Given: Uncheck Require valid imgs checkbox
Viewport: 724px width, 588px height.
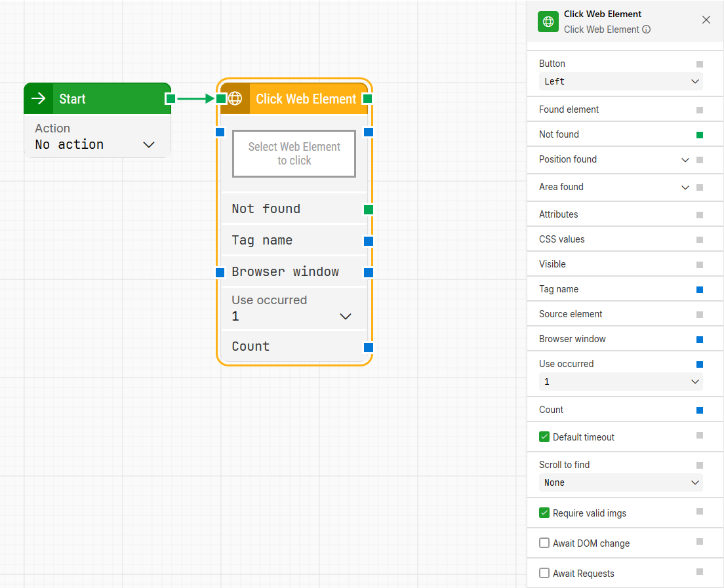Looking at the screenshot, I should [544, 513].
